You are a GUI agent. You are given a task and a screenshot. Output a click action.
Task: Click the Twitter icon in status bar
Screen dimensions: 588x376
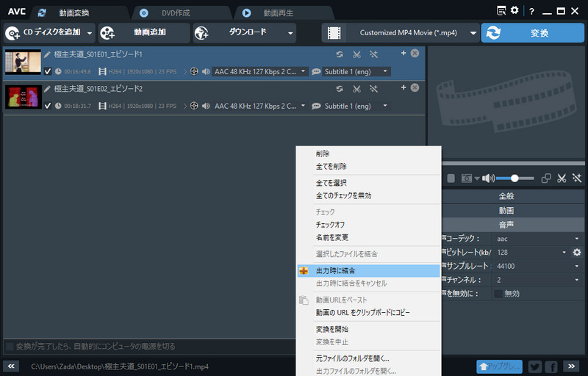534,366
